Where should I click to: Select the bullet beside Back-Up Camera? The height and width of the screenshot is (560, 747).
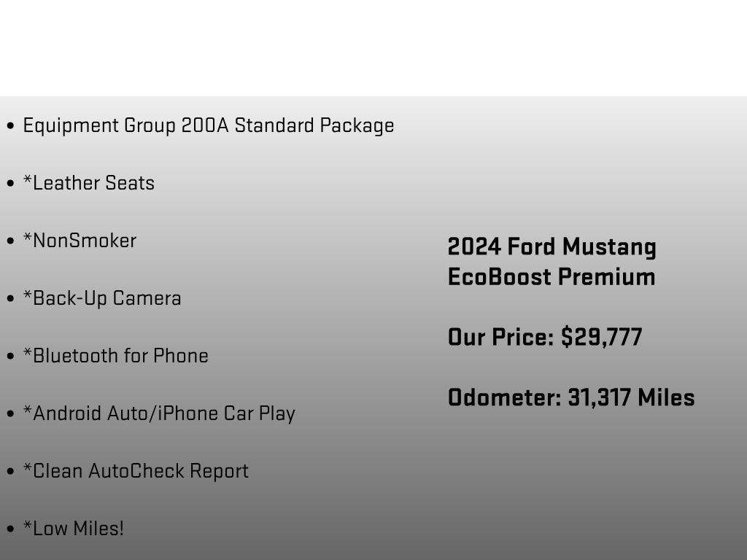10,299
